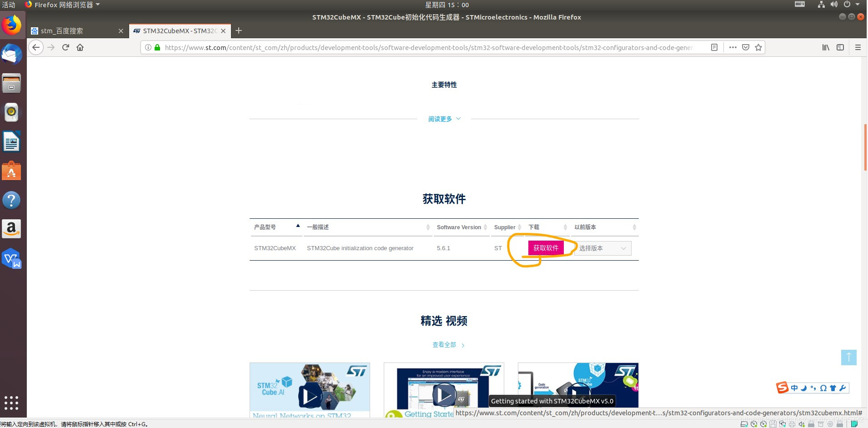
Task: Toggle Sogou full/half width moon icon
Action: [x=804, y=388]
